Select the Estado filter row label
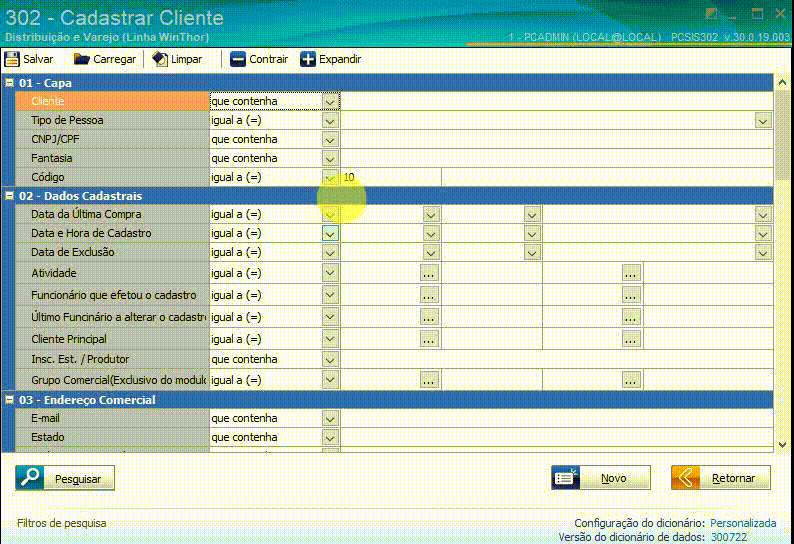Viewport: 794px width, 544px height. point(112,437)
